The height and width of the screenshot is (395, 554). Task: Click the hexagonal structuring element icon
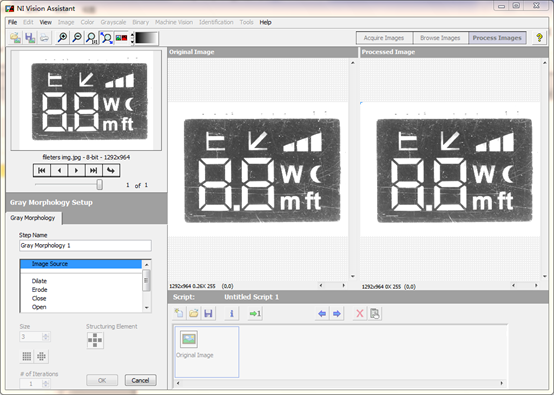tap(41, 356)
